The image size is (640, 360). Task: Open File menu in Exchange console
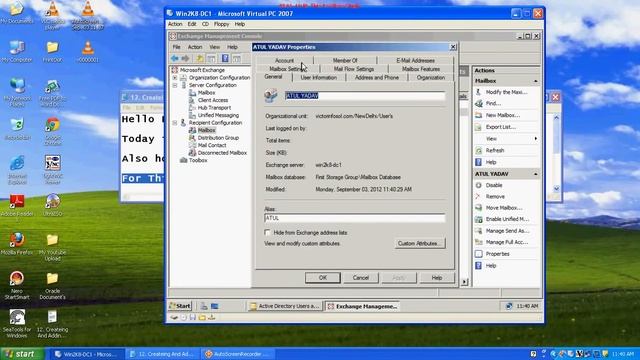[176, 47]
